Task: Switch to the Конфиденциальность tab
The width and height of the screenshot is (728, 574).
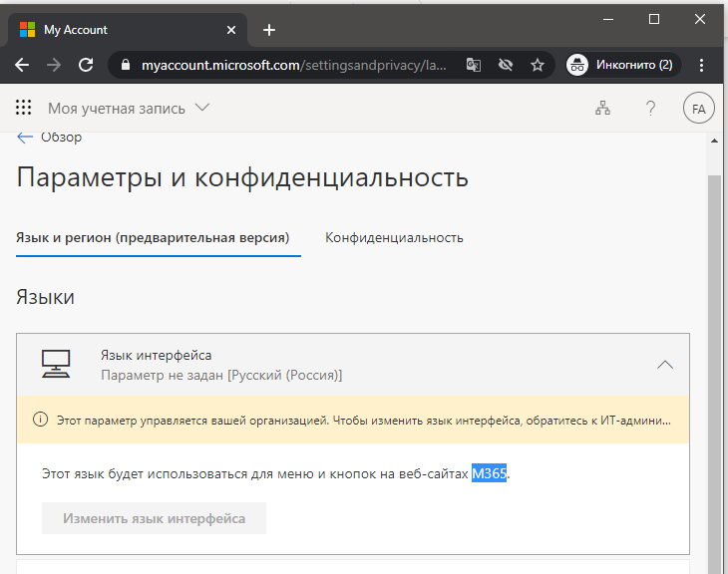Action: 394,237
